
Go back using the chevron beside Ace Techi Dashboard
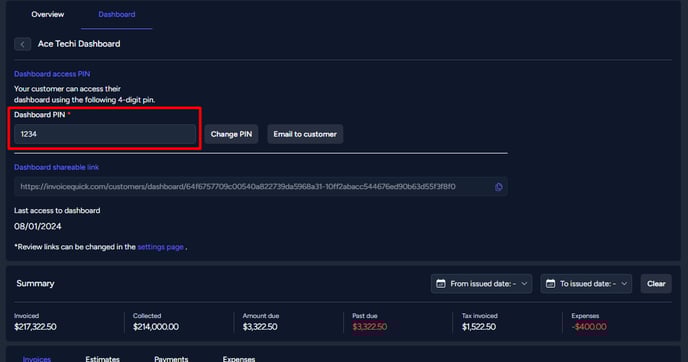coord(22,44)
